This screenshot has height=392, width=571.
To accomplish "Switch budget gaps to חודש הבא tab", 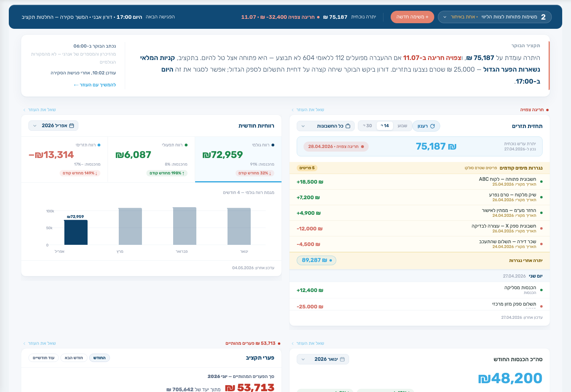I will 74,358.
